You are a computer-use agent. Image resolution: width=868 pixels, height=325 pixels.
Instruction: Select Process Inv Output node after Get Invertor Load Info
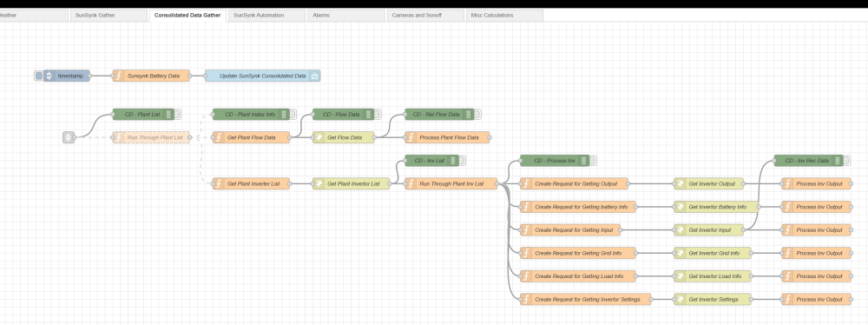coord(816,275)
